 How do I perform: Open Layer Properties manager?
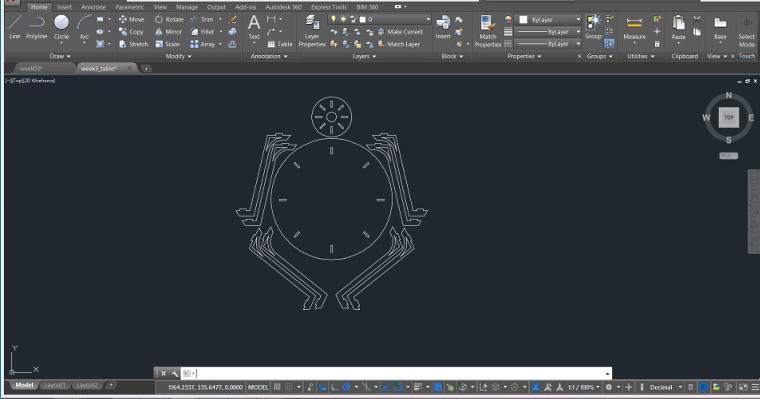[312, 31]
